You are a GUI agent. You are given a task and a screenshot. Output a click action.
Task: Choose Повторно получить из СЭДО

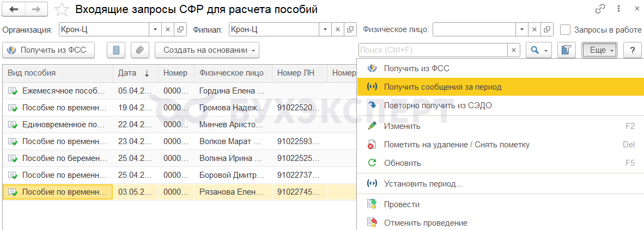click(438, 105)
